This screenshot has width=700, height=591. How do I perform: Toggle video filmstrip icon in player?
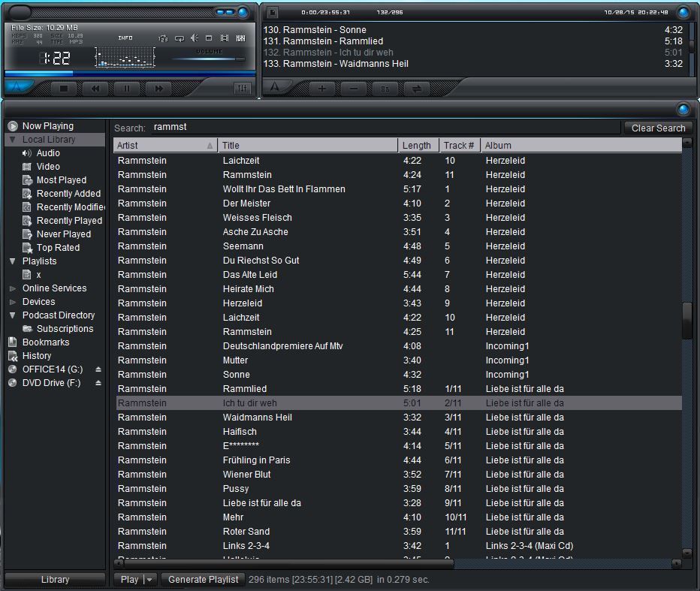tap(225, 38)
